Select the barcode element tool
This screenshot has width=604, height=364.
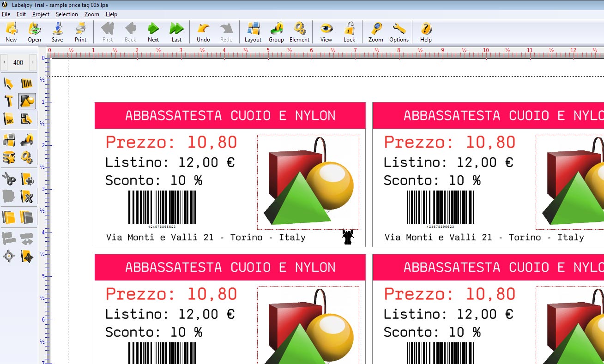coord(27,84)
